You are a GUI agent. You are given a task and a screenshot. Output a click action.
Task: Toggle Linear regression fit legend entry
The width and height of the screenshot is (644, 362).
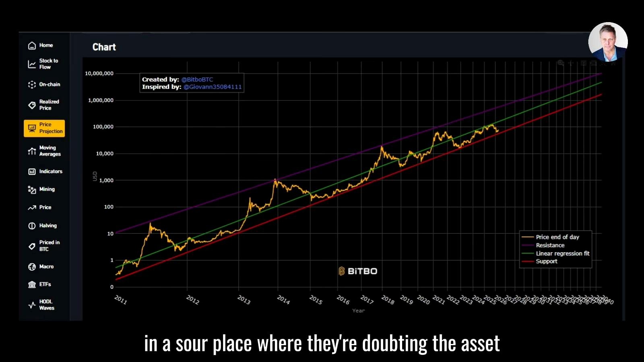[x=555, y=253]
